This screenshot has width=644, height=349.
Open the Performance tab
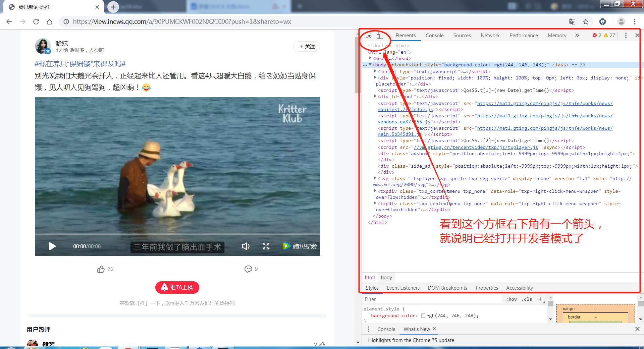[x=524, y=36]
